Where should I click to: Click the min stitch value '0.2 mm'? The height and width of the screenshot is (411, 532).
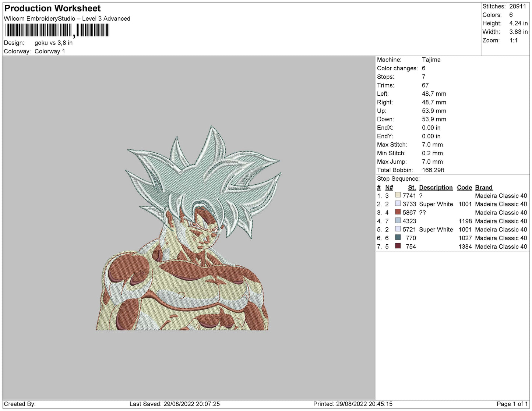pyautogui.click(x=432, y=153)
